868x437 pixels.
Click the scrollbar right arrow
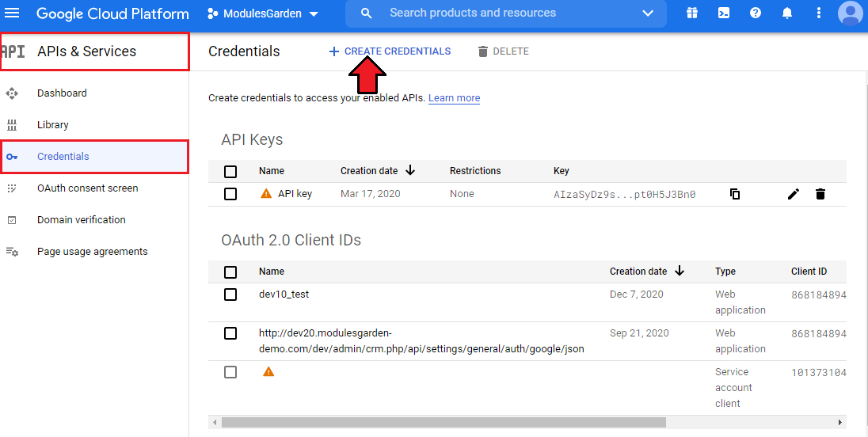(x=839, y=423)
